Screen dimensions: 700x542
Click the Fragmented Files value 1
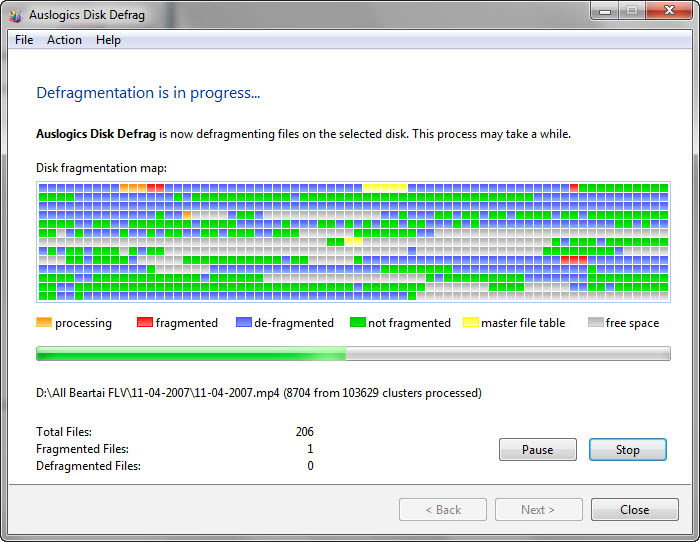click(310, 449)
